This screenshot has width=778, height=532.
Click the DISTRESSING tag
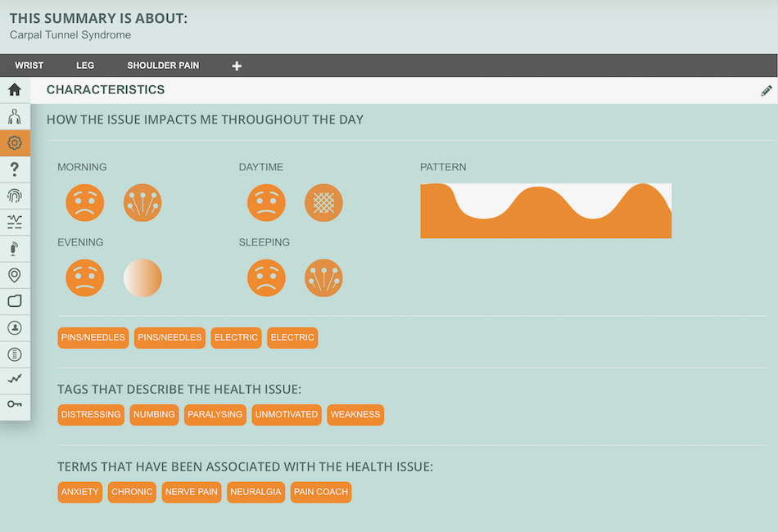(x=91, y=414)
